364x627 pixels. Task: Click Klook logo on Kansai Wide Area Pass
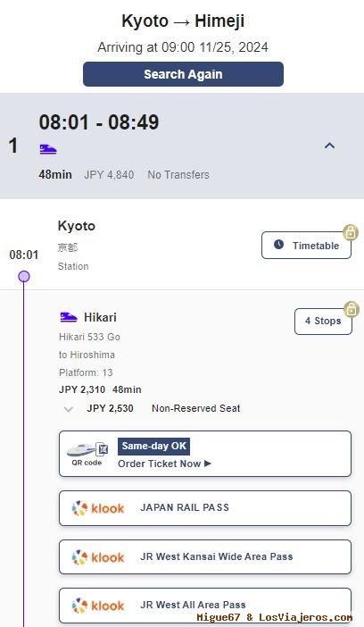pos(98,557)
